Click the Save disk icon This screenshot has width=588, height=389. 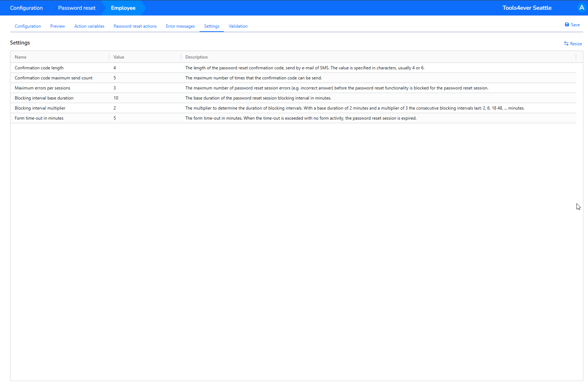567,25
